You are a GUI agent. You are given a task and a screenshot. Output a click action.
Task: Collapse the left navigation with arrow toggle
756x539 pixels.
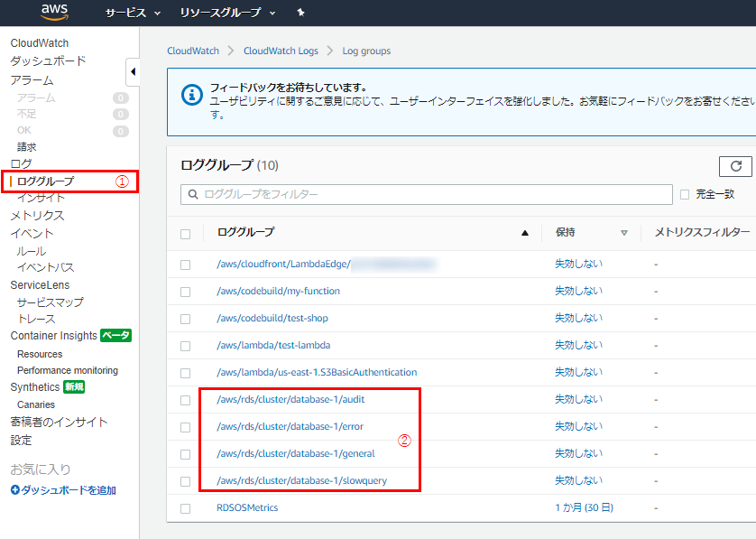click(x=133, y=72)
